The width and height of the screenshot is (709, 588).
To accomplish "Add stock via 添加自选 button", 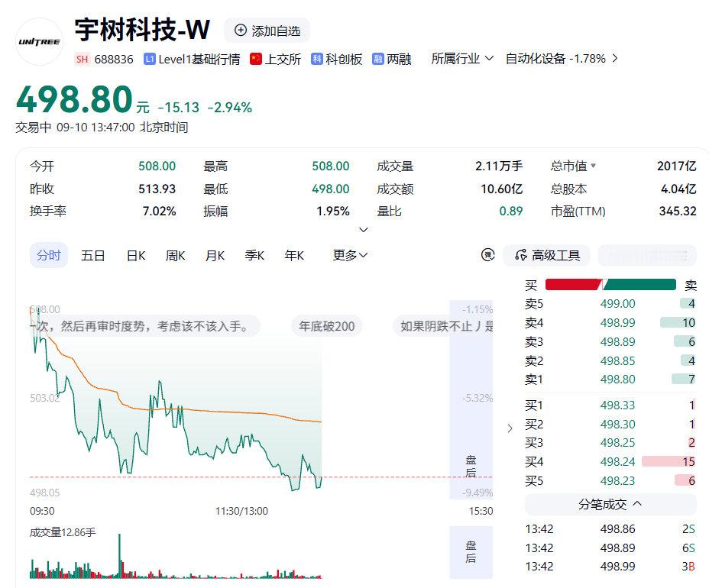I will click(x=267, y=31).
